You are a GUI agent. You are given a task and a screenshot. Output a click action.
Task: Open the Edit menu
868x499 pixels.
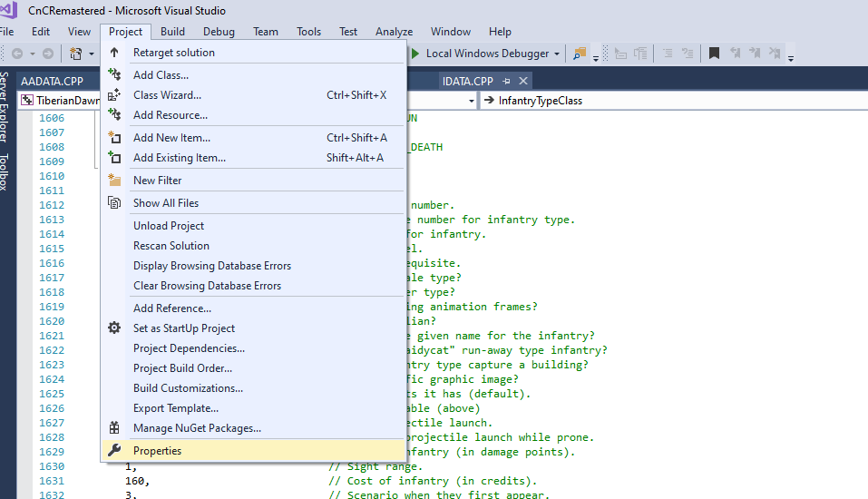coord(41,32)
